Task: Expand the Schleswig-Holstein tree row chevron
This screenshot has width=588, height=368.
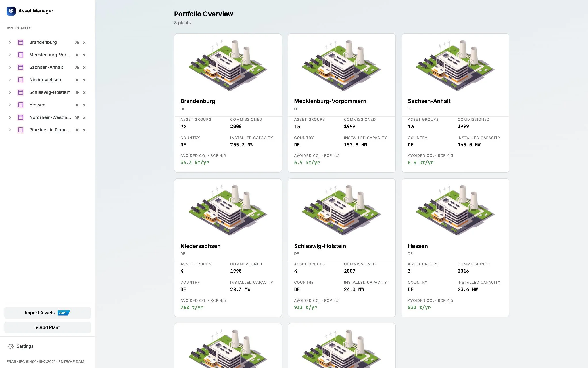Action: point(10,92)
